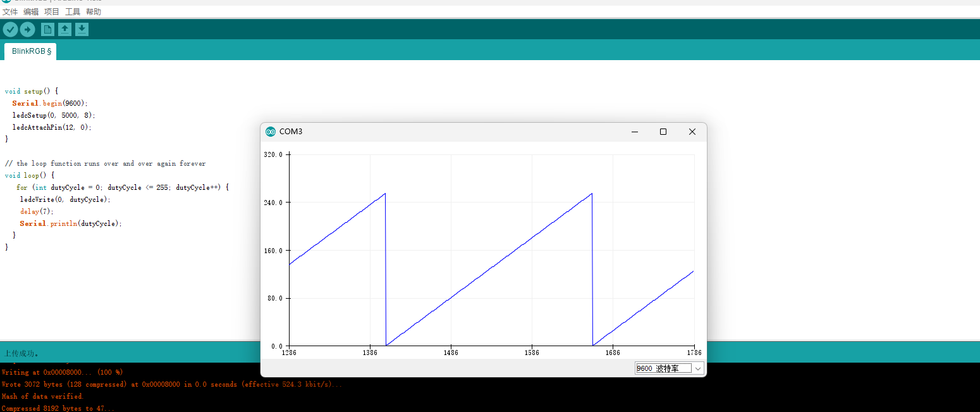Click the 'Compressed 8192 bytes' console line
Screen dimensions: 980x412
58,408
